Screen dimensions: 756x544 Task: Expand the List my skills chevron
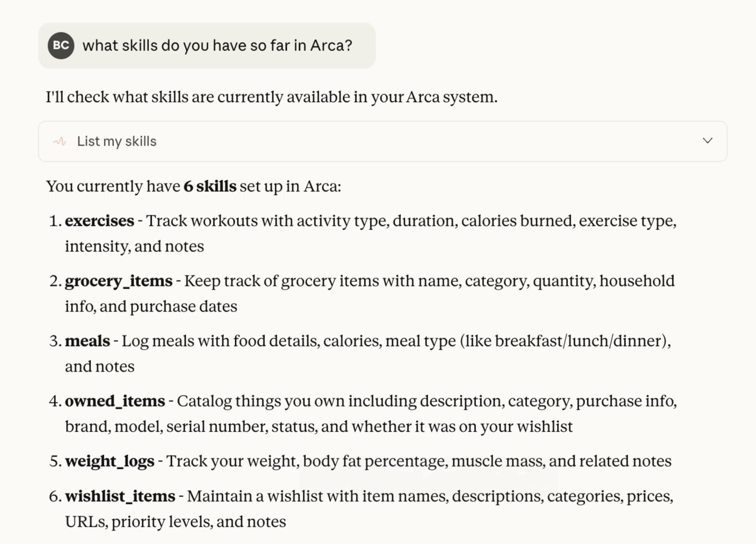(707, 141)
